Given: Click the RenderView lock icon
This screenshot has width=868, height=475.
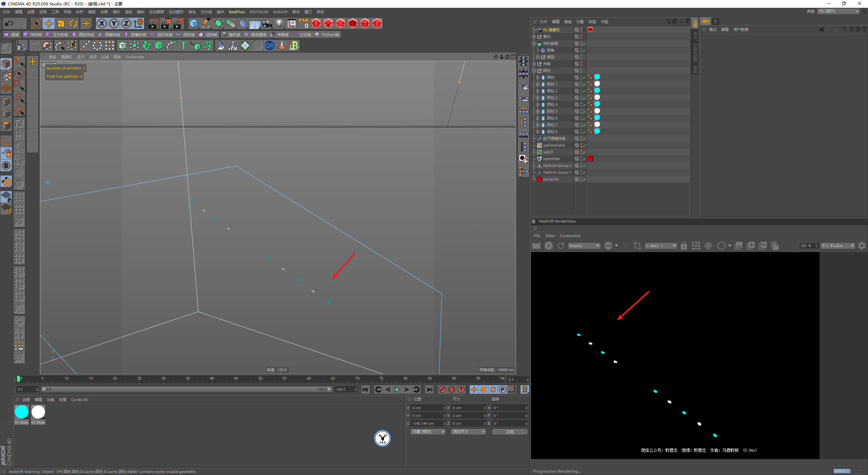Looking at the screenshot, I should pyautogui.click(x=684, y=246).
